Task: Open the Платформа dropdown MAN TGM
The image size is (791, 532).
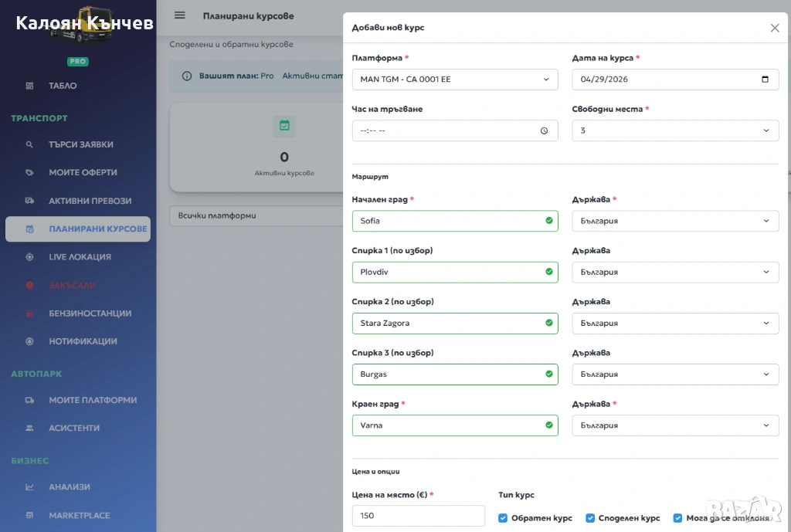Action: point(454,80)
